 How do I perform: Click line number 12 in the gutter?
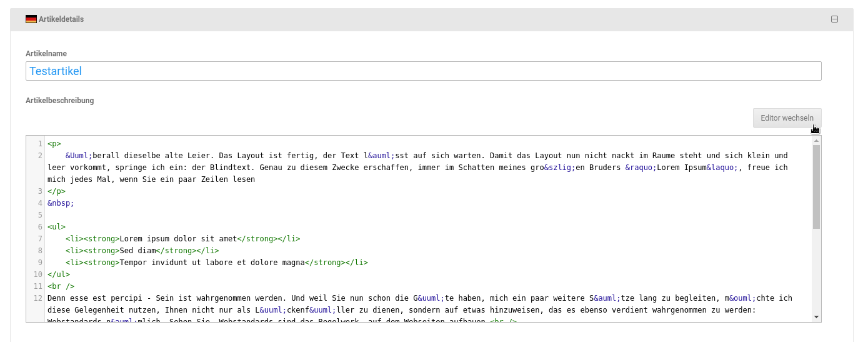coord(37,298)
